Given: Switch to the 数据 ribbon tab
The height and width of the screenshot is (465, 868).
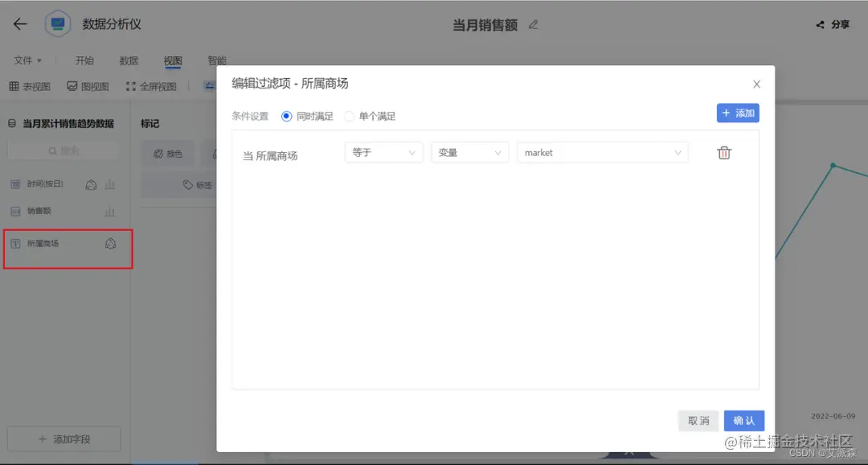Looking at the screenshot, I should coord(129,60).
